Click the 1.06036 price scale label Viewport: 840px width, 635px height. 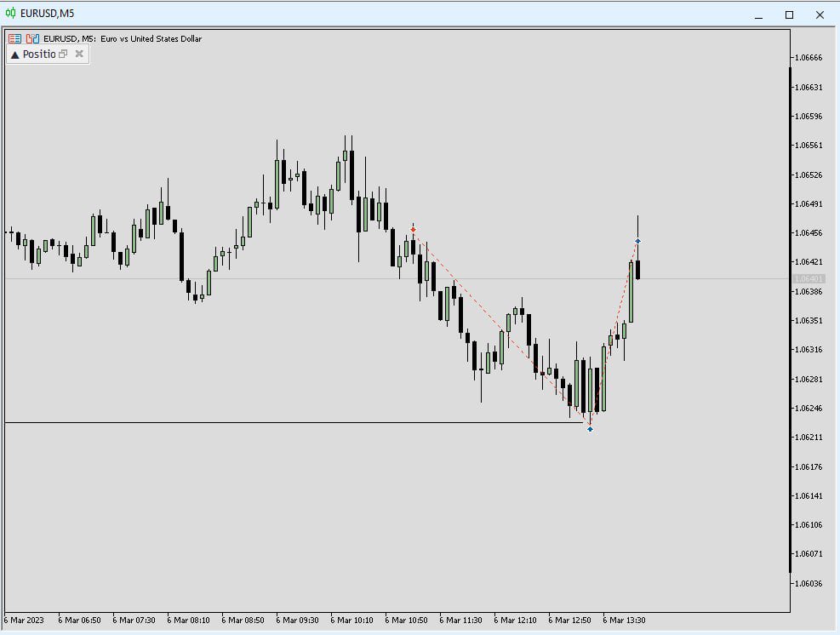pos(809,584)
